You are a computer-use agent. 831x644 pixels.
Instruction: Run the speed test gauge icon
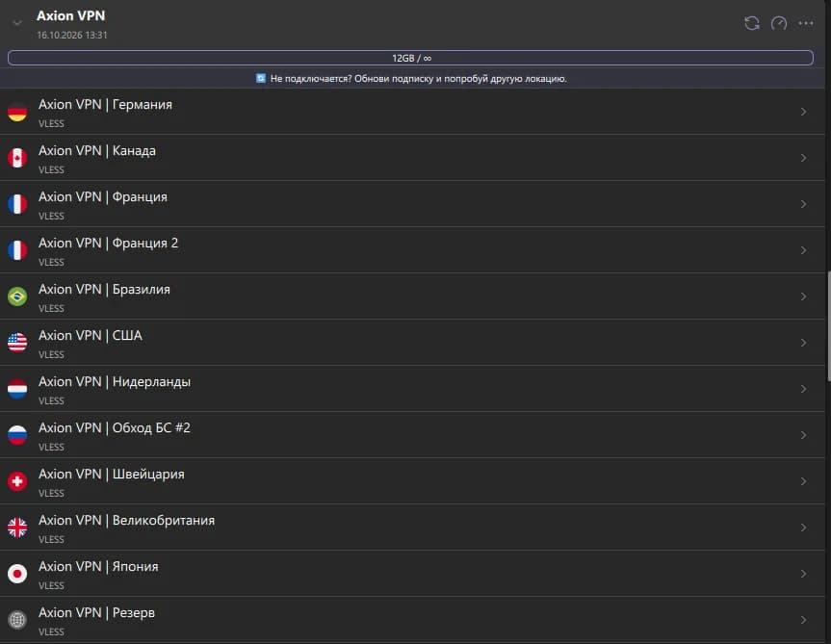(779, 23)
